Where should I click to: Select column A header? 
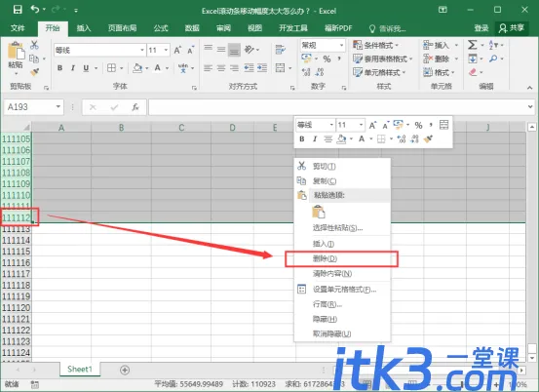(x=61, y=128)
